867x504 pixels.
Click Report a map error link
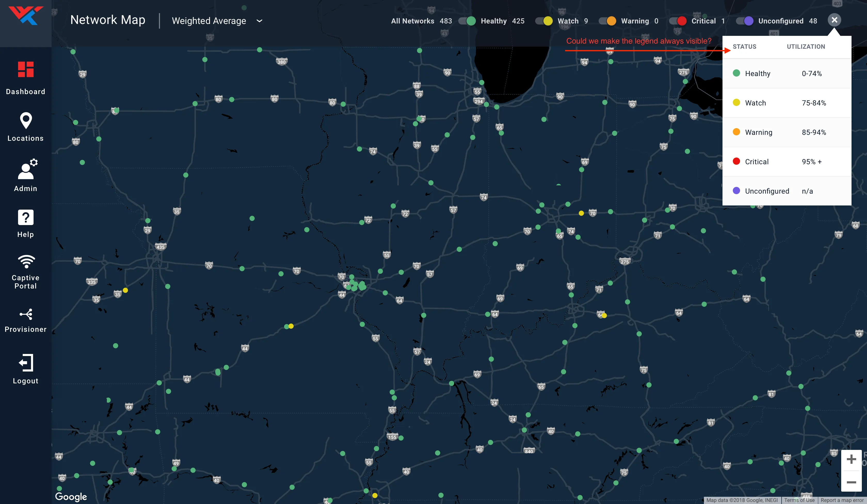[842, 500]
